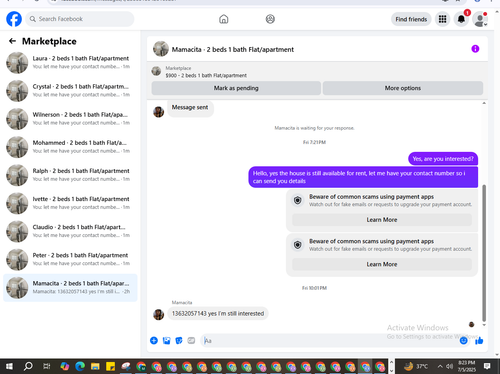Screen dimensions: 500x374
Task: Click the Search Facebook field
Action: [80, 19]
